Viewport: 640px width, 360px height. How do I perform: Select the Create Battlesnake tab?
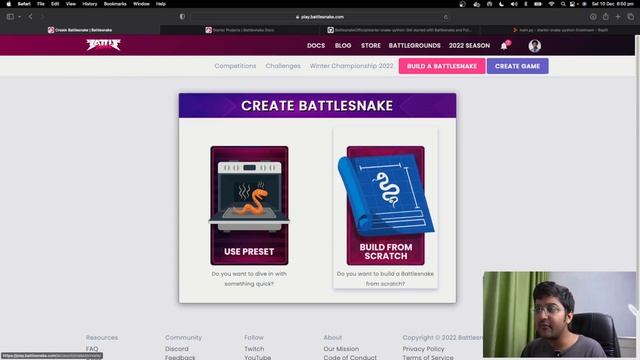(80, 30)
